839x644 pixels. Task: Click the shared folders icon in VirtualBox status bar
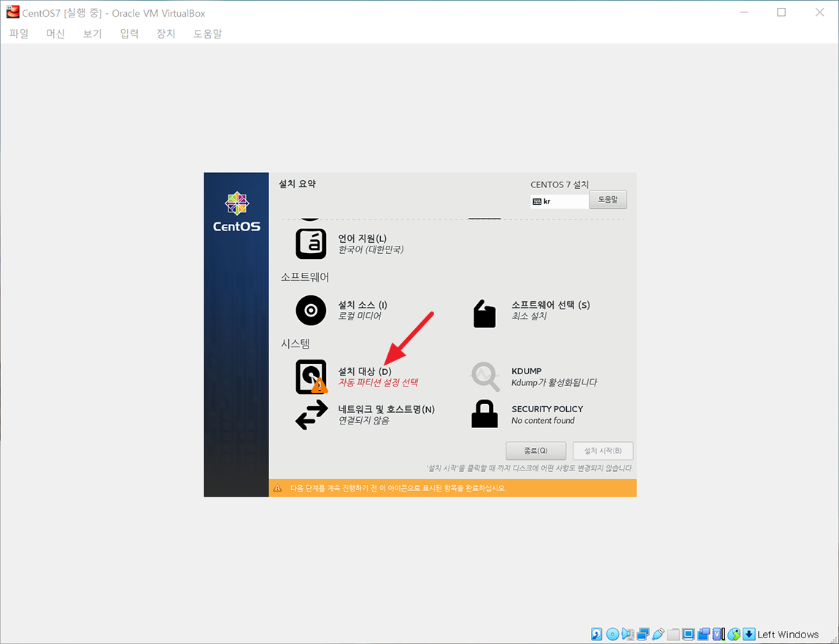point(673,635)
